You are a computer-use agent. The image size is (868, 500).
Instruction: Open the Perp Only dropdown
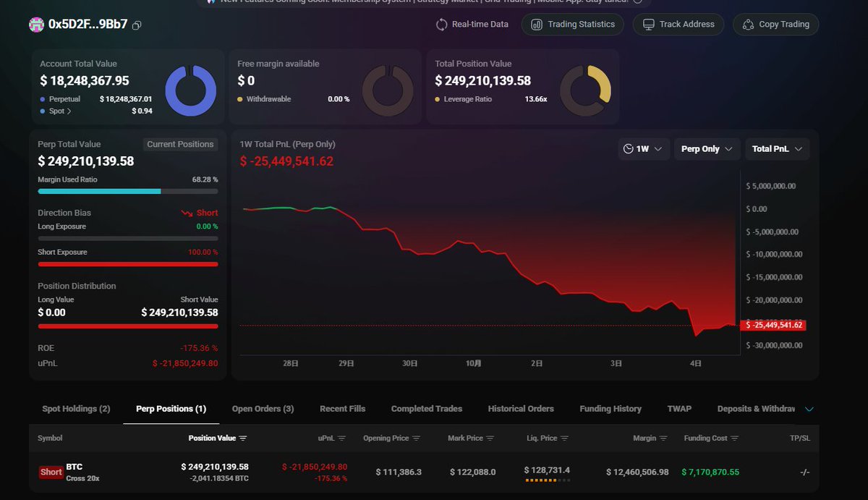click(x=707, y=149)
